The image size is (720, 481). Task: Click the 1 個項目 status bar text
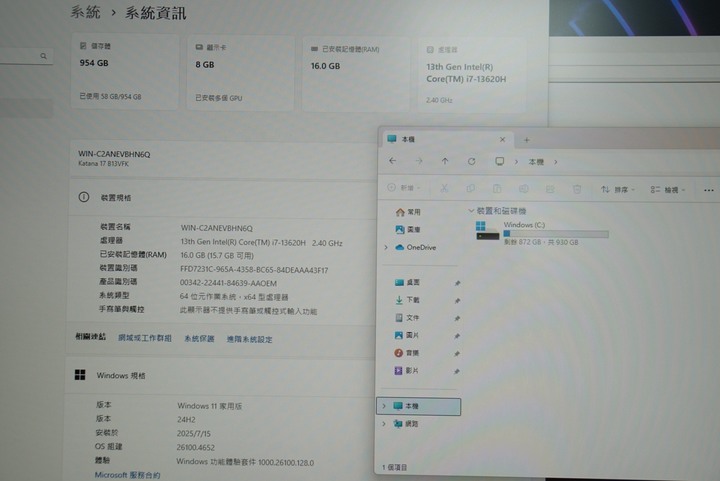pyautogui.click(x=394, y=468)
